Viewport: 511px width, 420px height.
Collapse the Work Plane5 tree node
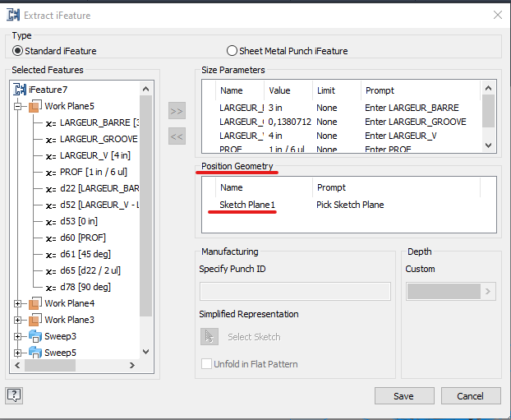click(x=18, y=106)
